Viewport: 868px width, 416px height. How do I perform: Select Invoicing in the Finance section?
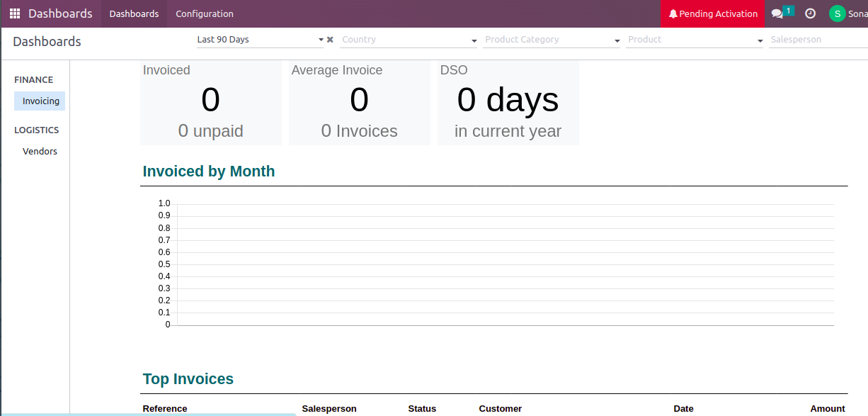40,101
